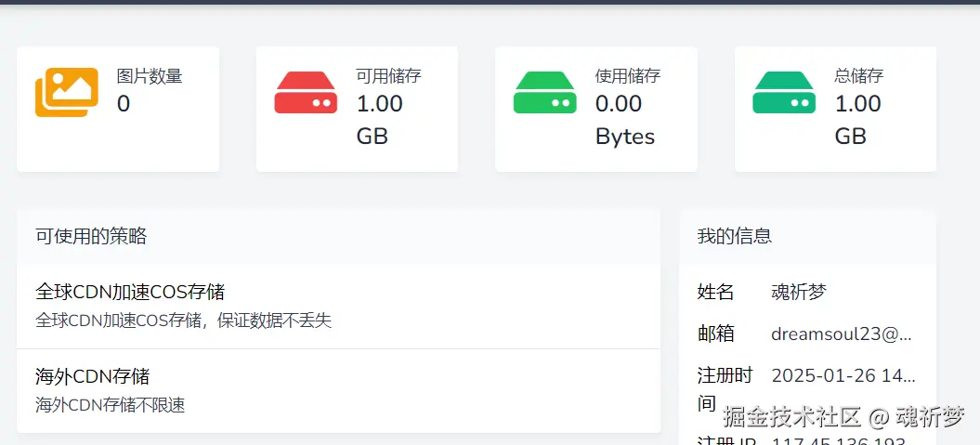The height and width of the screenshot is (445, 980).
Task: Click the username 魂祈梦
Action: point(799,293)
